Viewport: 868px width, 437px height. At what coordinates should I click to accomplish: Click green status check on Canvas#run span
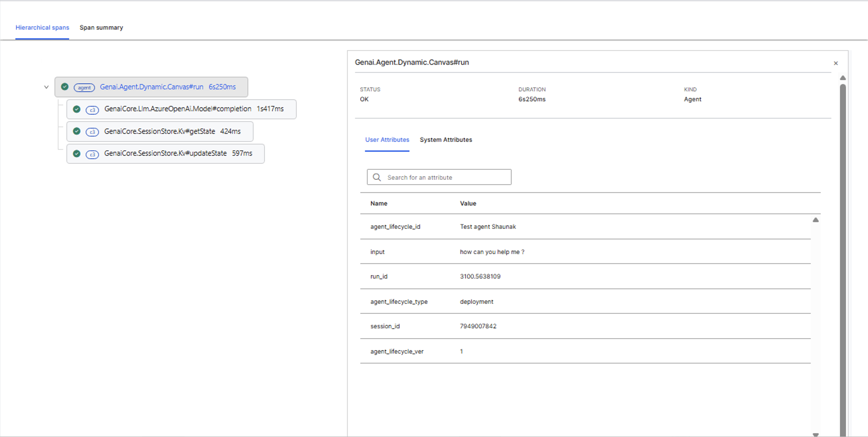click(65, 87)
